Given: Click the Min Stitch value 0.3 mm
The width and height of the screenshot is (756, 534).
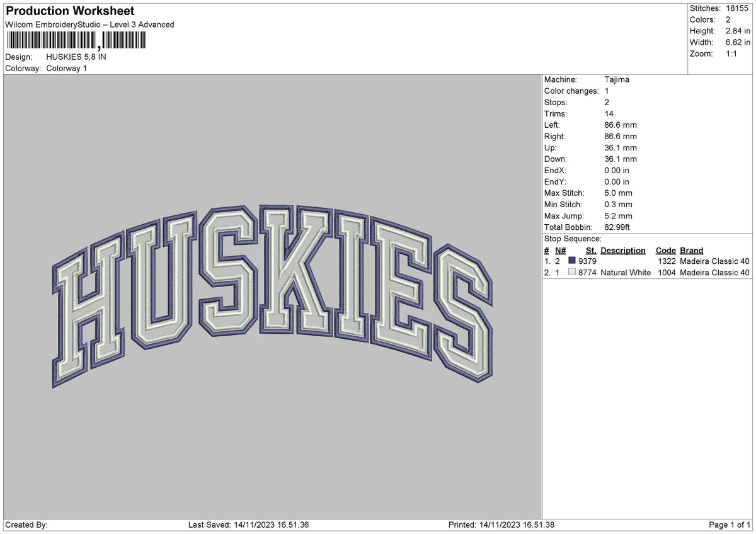Looking at the screenshot, I should pyautogui.click(x=619, y=204).
